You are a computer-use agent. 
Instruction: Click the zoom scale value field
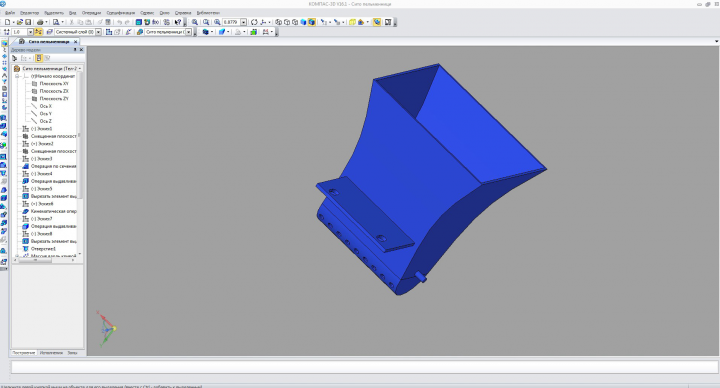[231, 22]
